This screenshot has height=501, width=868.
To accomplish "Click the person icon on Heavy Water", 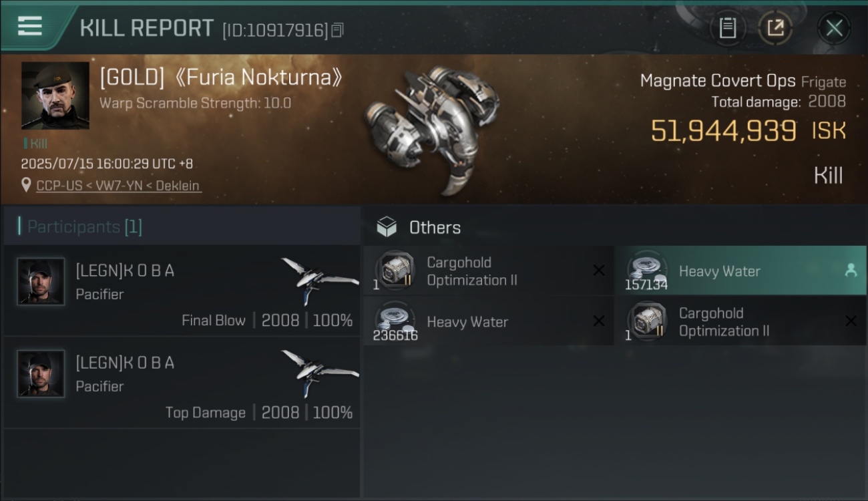I will coord(851,270).
